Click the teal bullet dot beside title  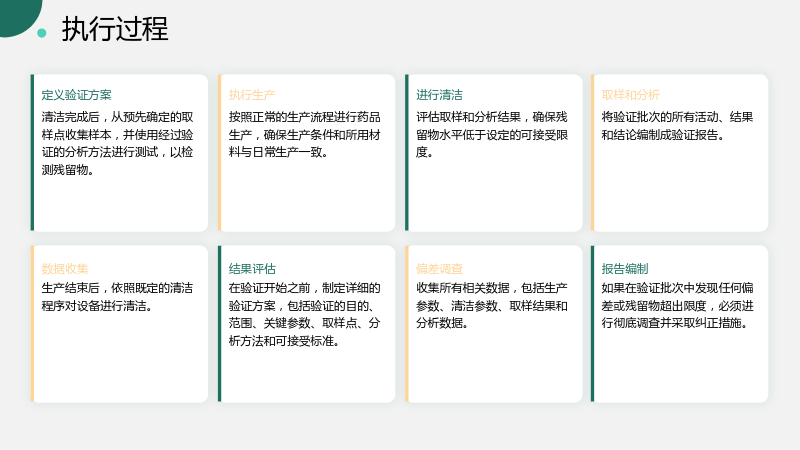[x=42, y=33]
